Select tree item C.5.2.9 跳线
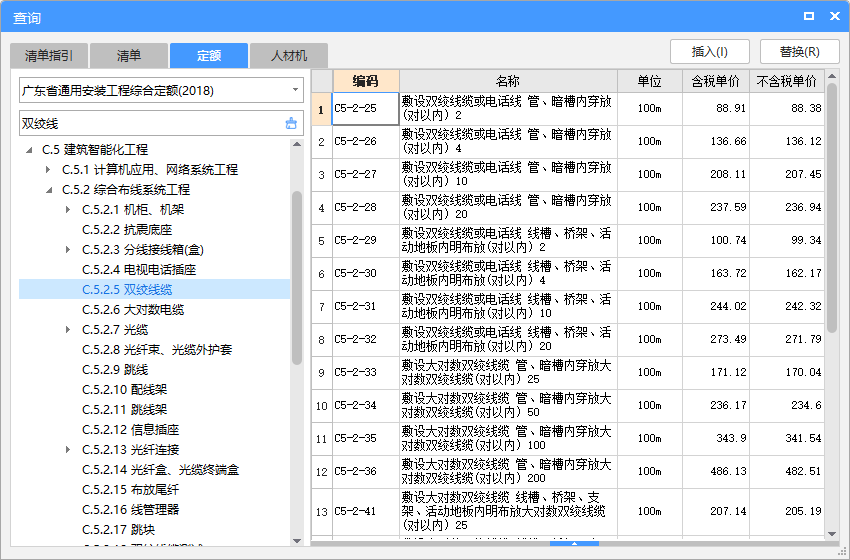The image size is (850, 560). 115,370
